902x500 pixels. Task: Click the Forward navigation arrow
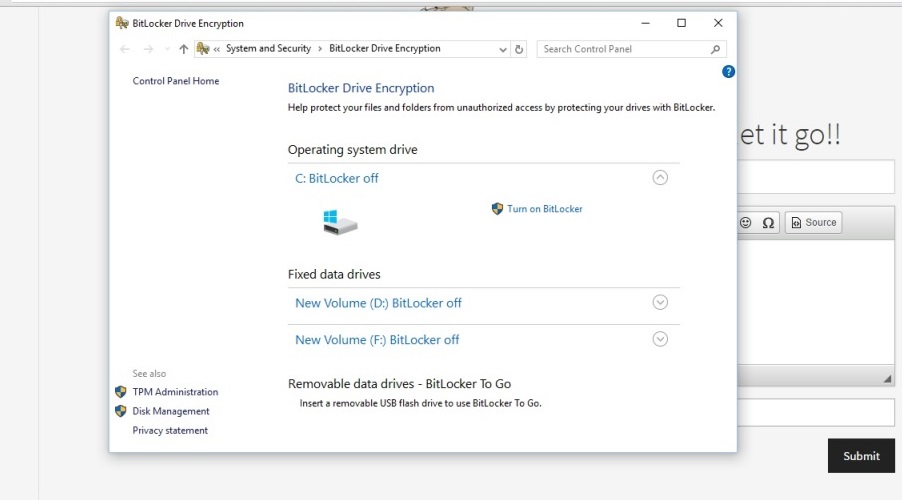coord(148,49)
